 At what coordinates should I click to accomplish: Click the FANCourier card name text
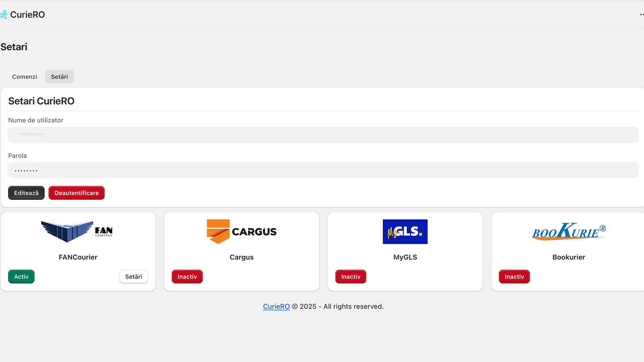coord(78,257)
